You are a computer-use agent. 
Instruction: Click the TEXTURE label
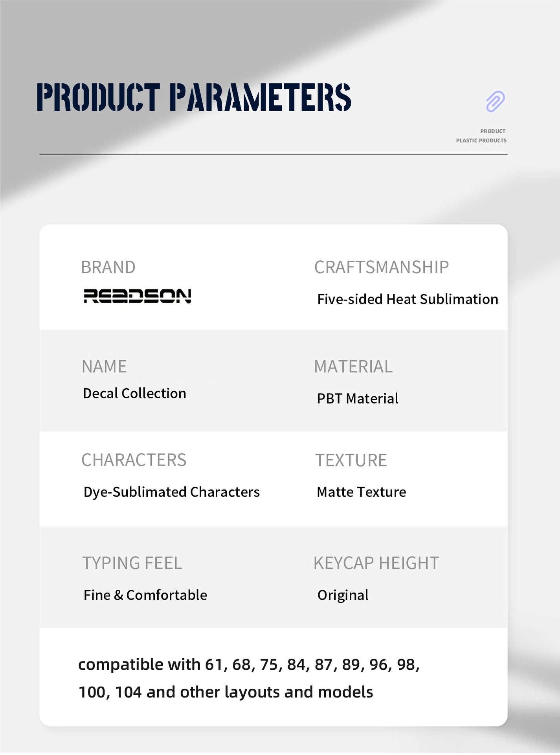click(x=351, y=460)
